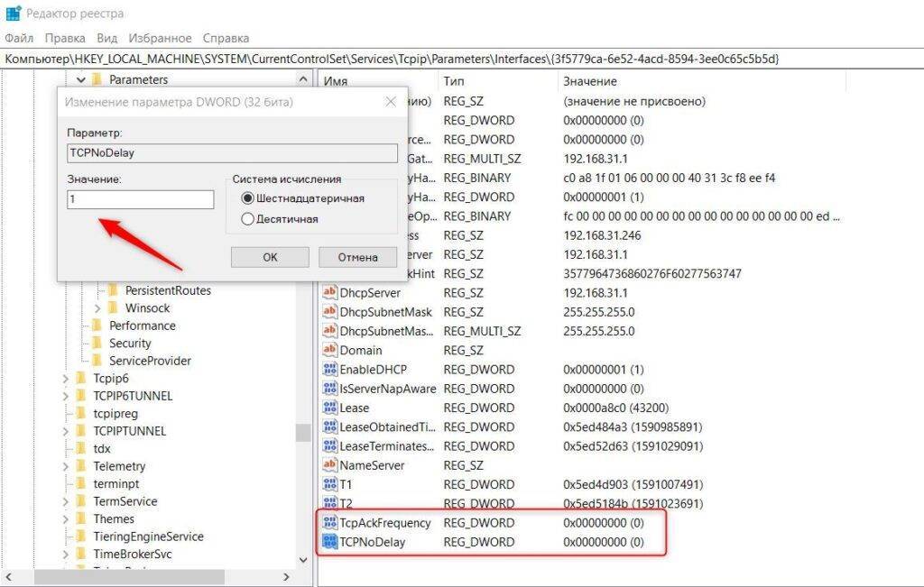Click the 255.255.255.0 DhcpSubnetMask REG_SZ value
Image resolution: width=924 pixels, height=587 pixels.
click(599, 311)
